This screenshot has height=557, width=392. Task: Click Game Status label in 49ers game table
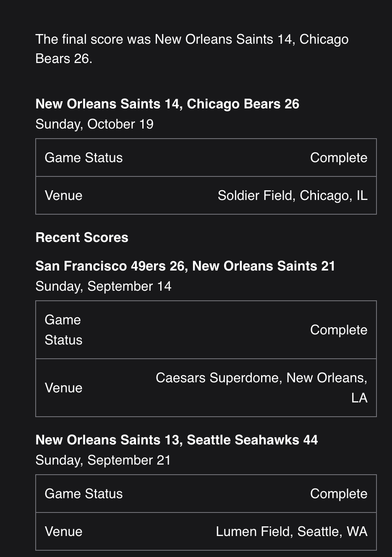(63, 330)
